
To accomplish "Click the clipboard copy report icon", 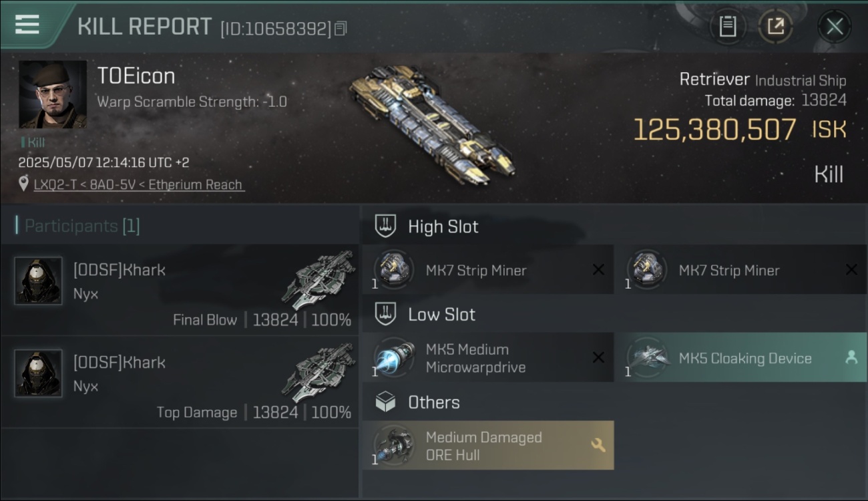I will coord(727,27).
